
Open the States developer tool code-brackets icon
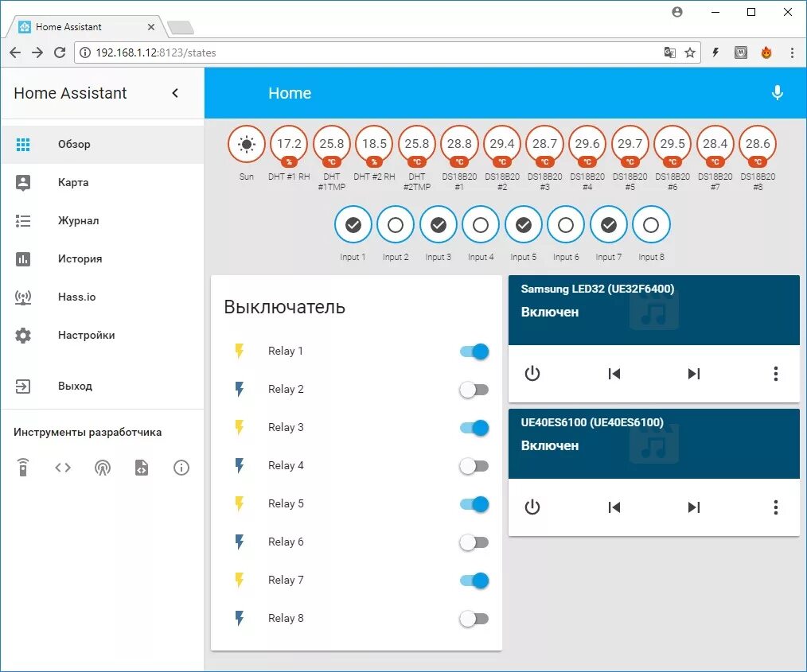[63, 468]
